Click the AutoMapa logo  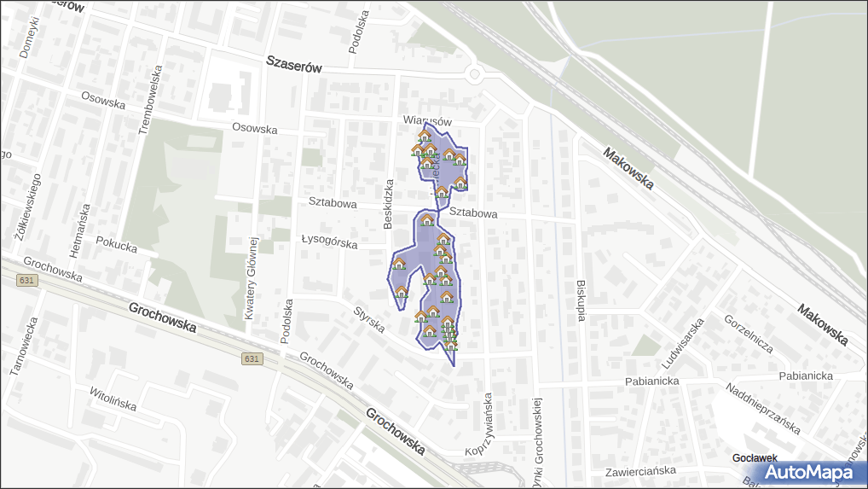[x=808, y=472]
